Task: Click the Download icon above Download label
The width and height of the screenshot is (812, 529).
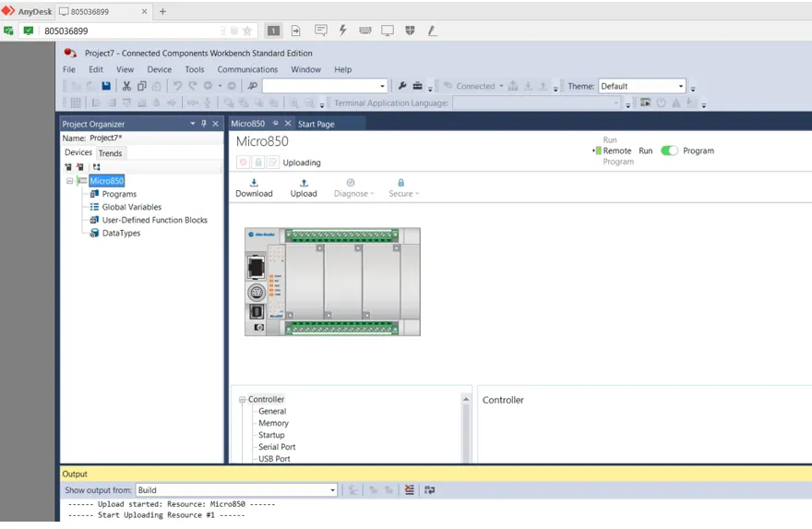Action: [254, 183]
